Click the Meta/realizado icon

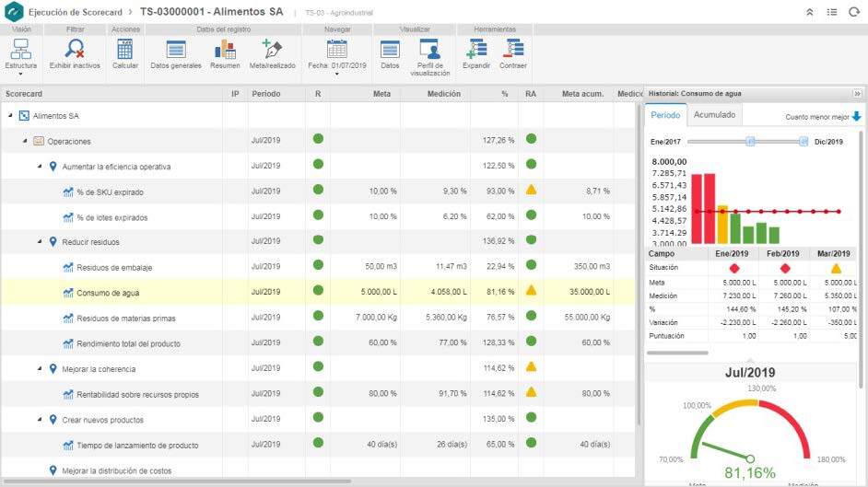pyautogui.click(x=271, y=49)
